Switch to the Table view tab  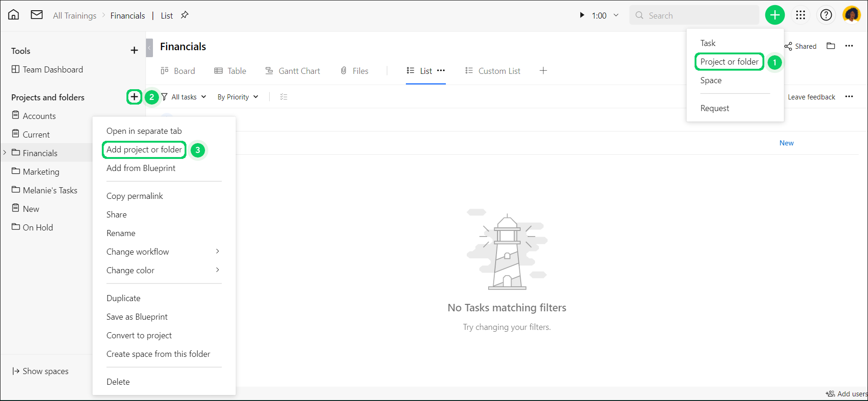[x=230, y=71]
